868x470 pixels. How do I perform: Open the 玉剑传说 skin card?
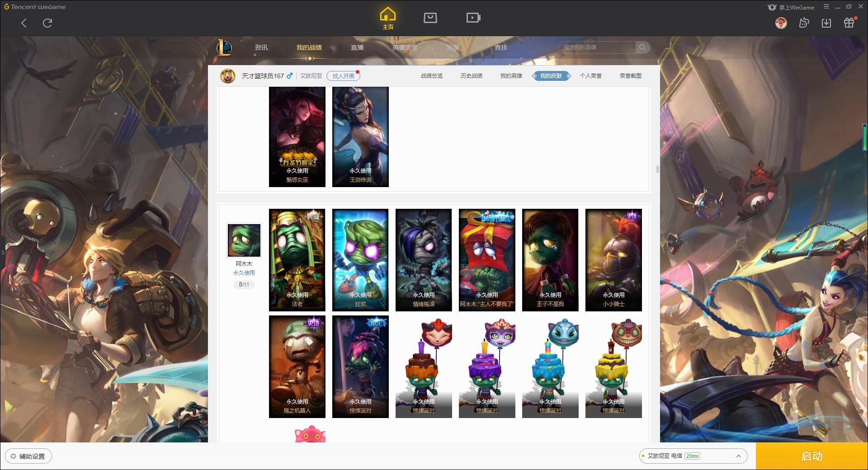click(360, 137)
